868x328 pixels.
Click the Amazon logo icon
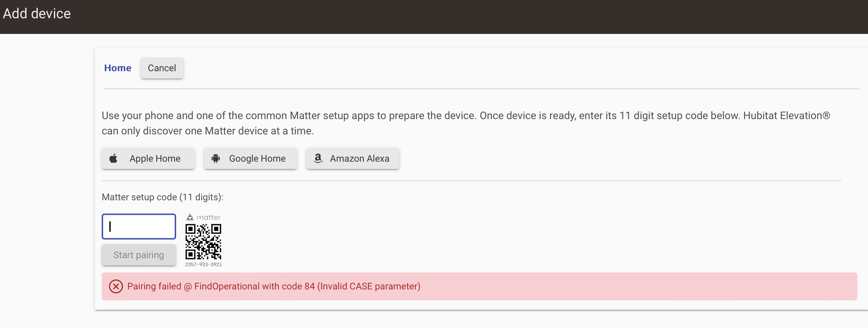click(x=318, y=158)
